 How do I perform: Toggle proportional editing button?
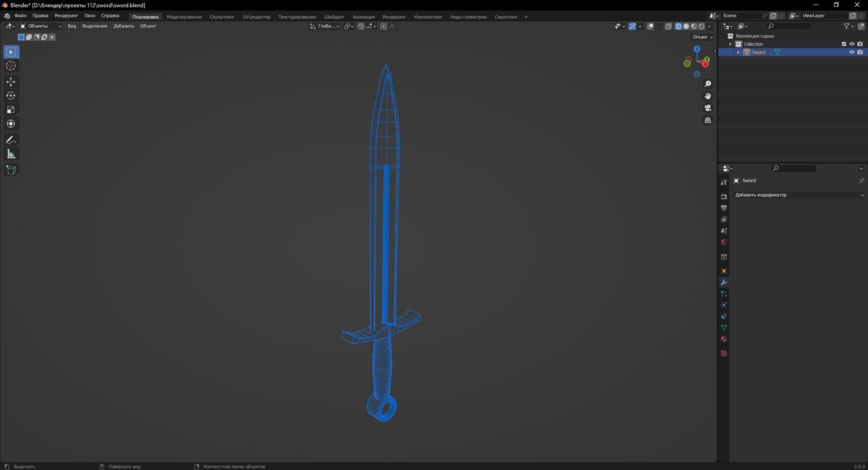pyautogui.click(x=384, y=26)
